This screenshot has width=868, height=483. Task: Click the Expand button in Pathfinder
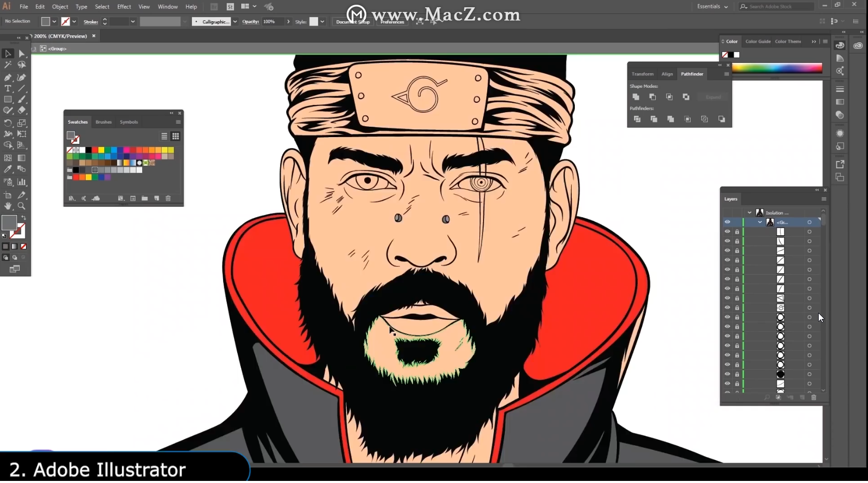tap(713, 97)
